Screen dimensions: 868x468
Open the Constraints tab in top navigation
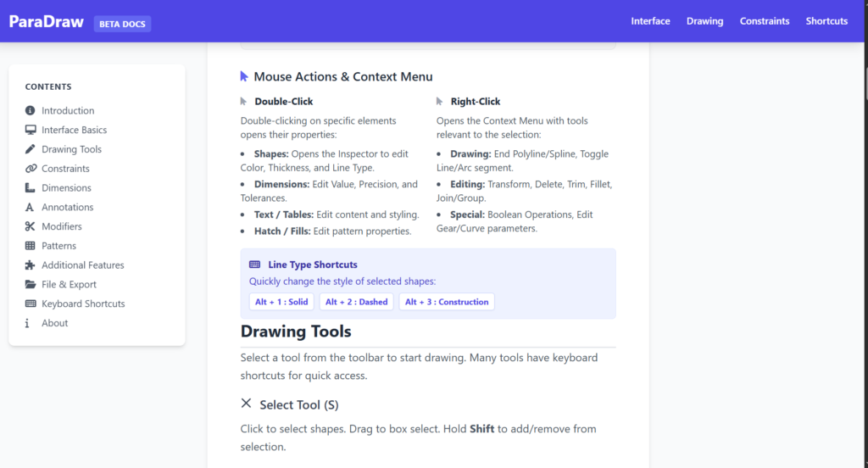pos(765,21)
